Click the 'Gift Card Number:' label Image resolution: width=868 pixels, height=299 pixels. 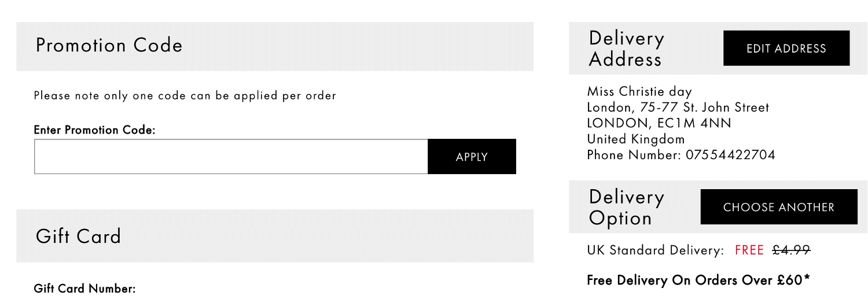coord(85,289)
